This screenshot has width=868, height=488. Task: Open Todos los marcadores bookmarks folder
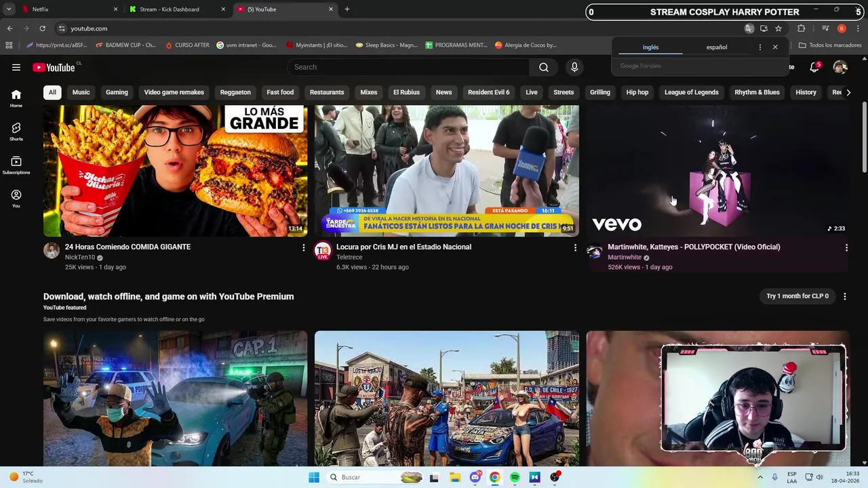tap(830, 45)
